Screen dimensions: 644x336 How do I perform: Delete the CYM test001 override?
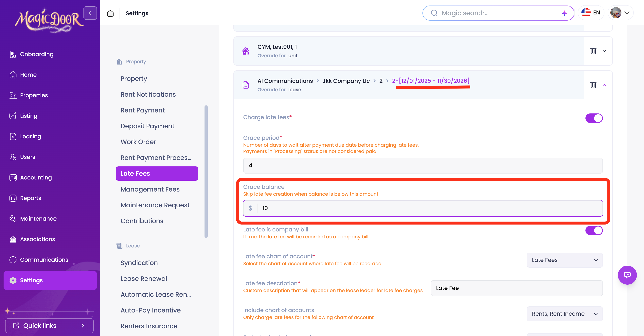(x=593, y=51)
